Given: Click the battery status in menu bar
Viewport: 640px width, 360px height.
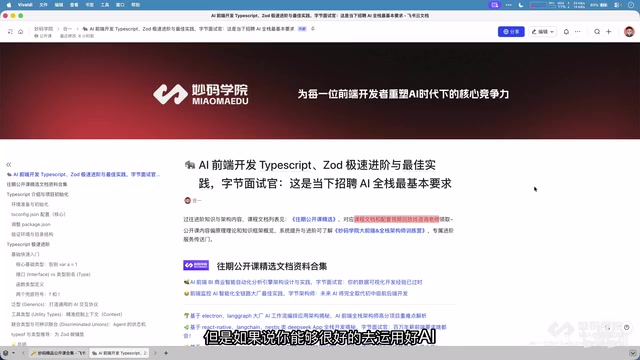Looking at the screenshot, I should click(600, 5).
